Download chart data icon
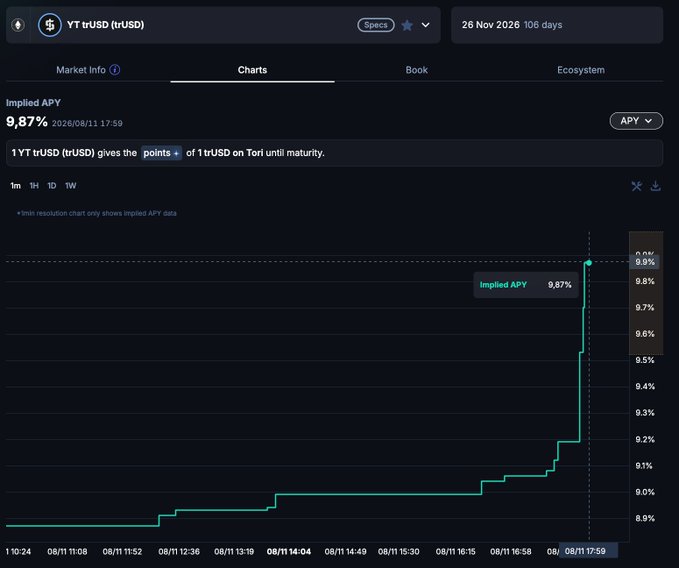The image size is (679, 568). pos(656,186)
